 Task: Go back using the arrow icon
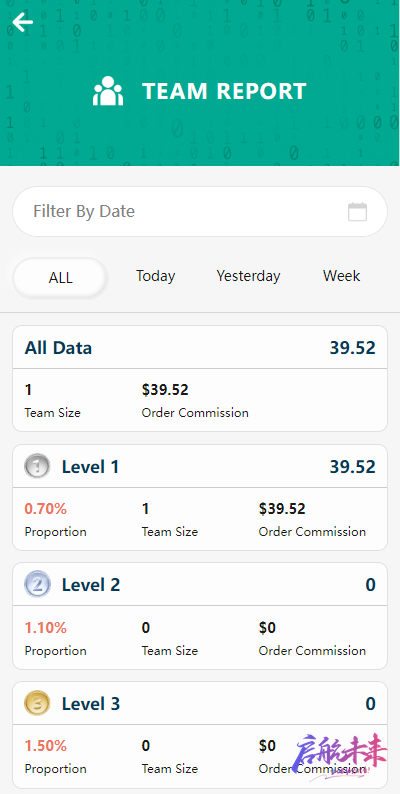(23, 22)
